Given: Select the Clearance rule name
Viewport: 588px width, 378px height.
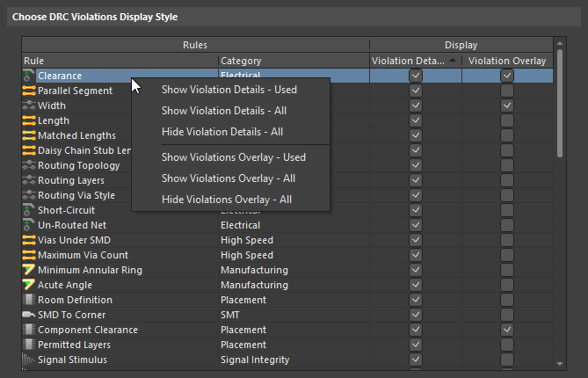Looking at the screenshot, I should tap(60, 76).
